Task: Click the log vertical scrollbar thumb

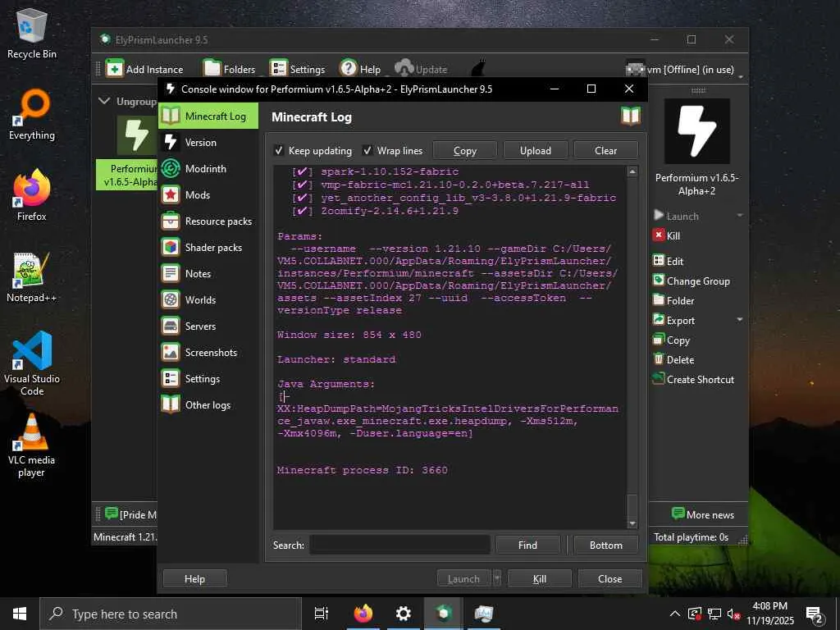Action: 632,505
